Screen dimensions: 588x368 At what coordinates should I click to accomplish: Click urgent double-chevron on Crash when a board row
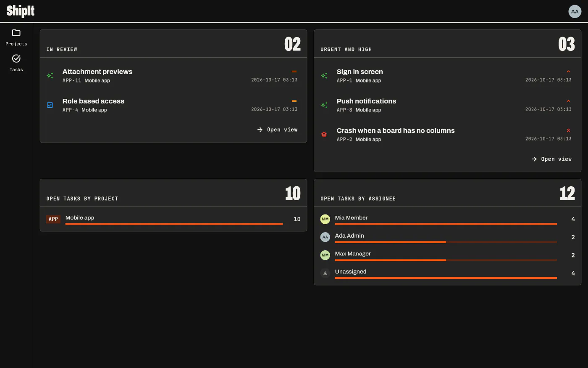(568, 130)
